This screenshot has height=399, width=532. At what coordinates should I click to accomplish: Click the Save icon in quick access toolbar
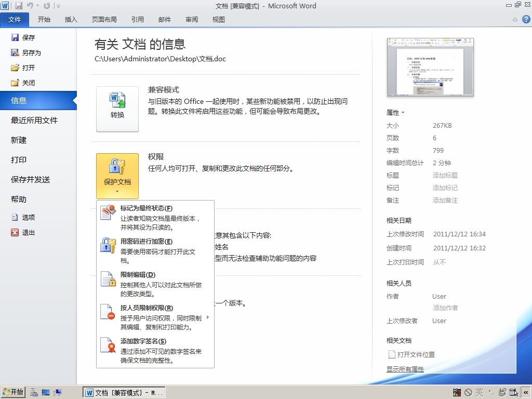19,5
